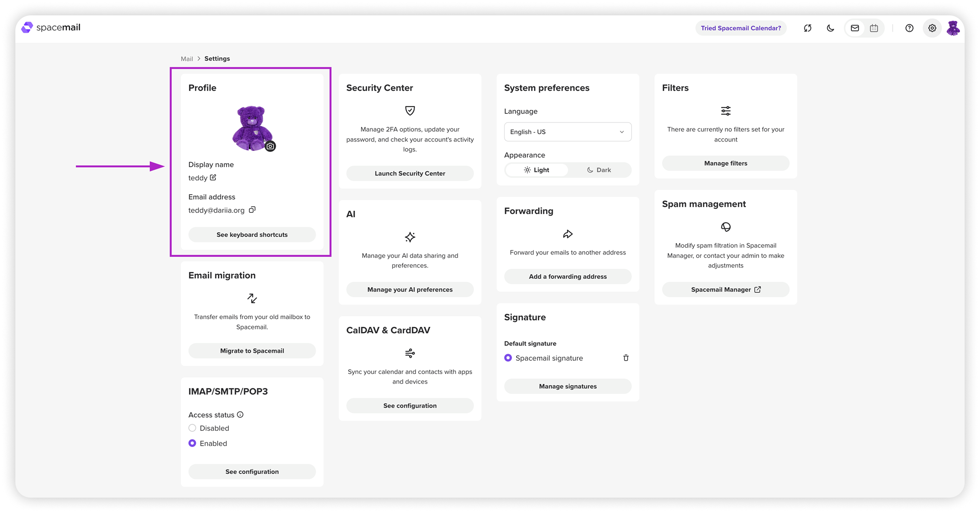Screen dimensions: 980x513
Task: Click the Spam management icon
Action: (x=726, y=227)
